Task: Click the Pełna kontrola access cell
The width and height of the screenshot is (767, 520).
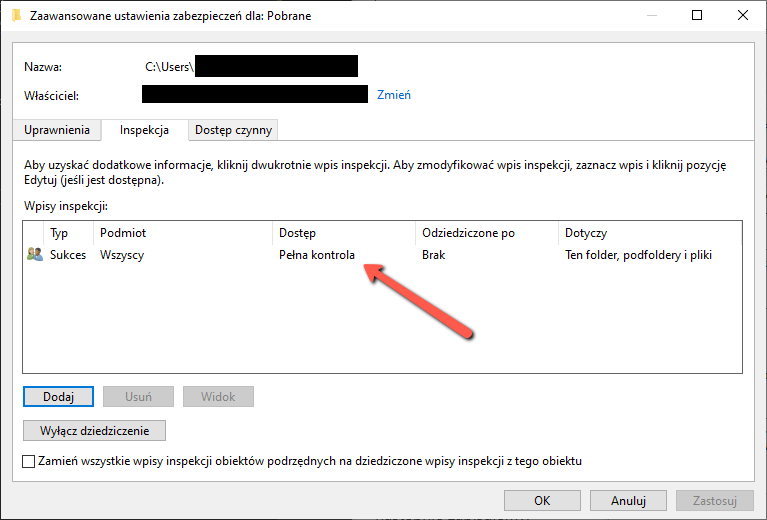Action: (x=316, y=255)
